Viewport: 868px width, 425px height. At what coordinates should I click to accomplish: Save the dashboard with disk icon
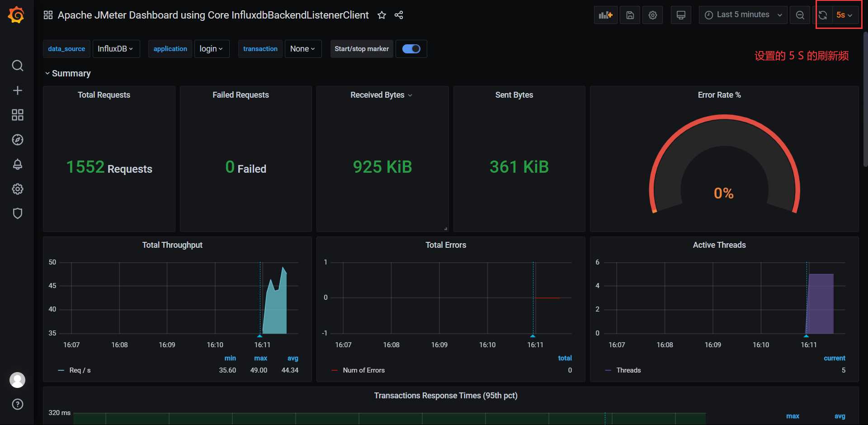tap(630, 15)
